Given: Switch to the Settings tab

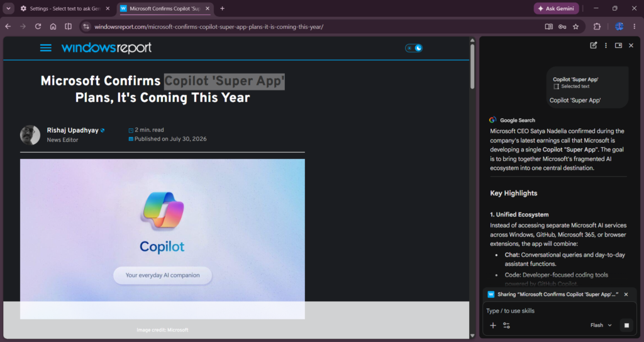Looking at the screenshot, I should click(x=65, y=8).
